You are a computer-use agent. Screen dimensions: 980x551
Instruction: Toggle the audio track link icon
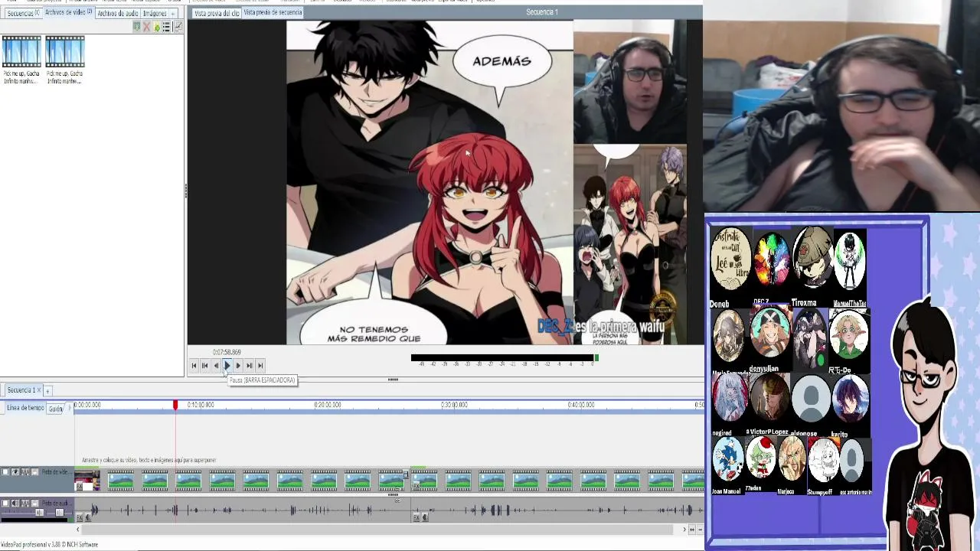(24, 503)
